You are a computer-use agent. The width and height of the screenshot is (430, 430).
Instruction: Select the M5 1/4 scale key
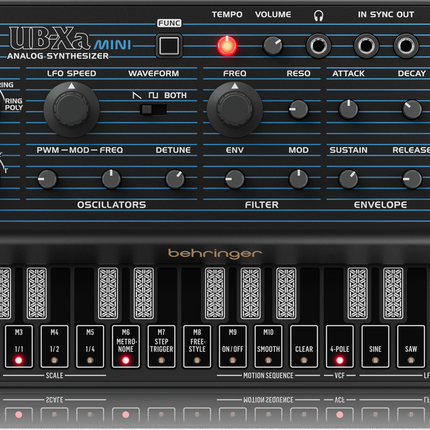(x=90, y=346)
